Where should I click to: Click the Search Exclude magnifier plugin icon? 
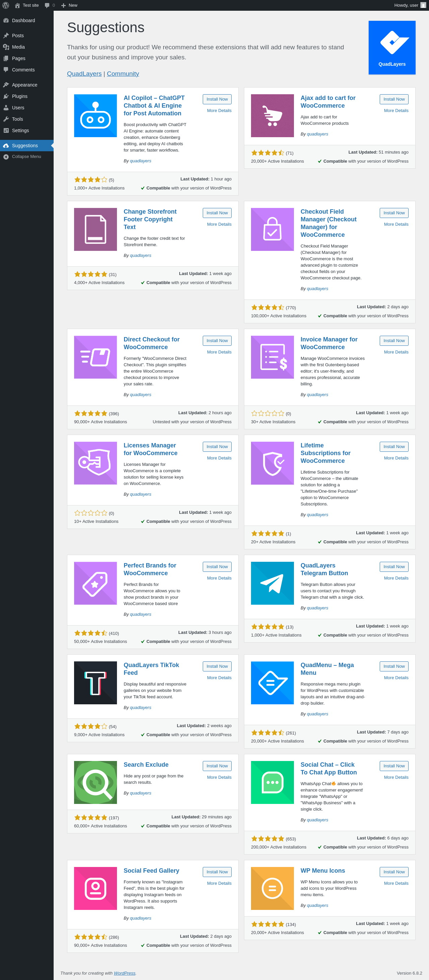(x=96, y=782)
